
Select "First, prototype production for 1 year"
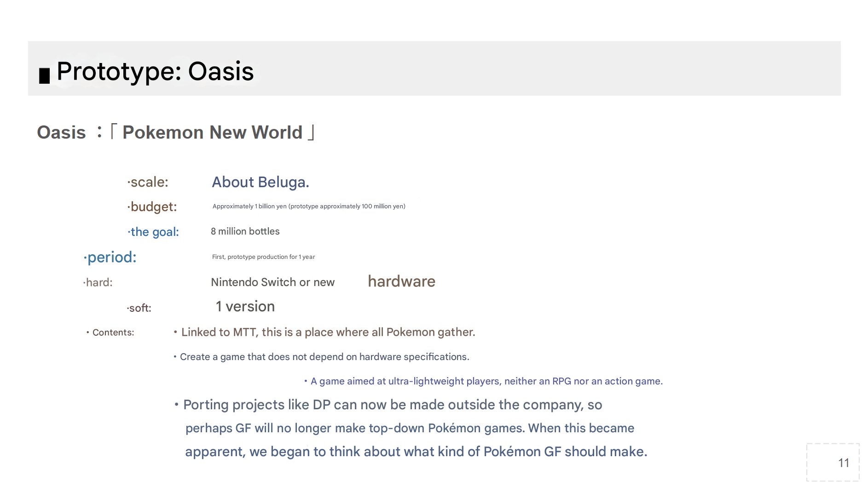[264, 257]
